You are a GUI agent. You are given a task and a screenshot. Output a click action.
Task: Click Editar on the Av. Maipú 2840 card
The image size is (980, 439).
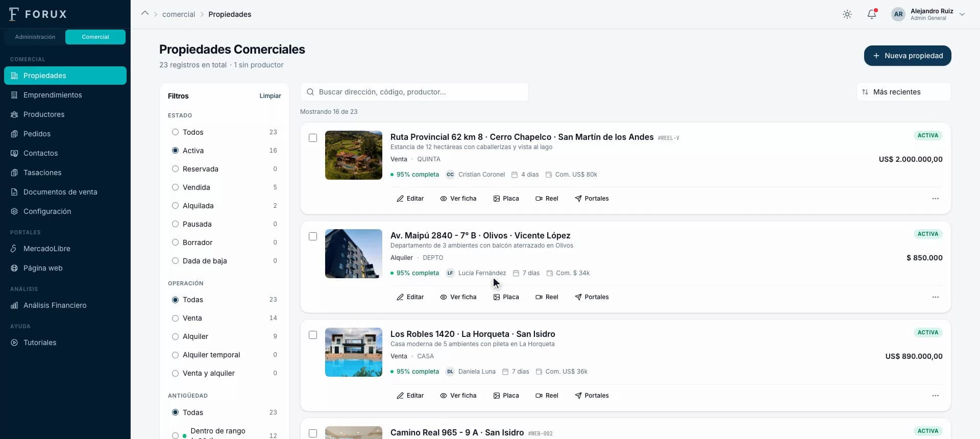(410, 297)
